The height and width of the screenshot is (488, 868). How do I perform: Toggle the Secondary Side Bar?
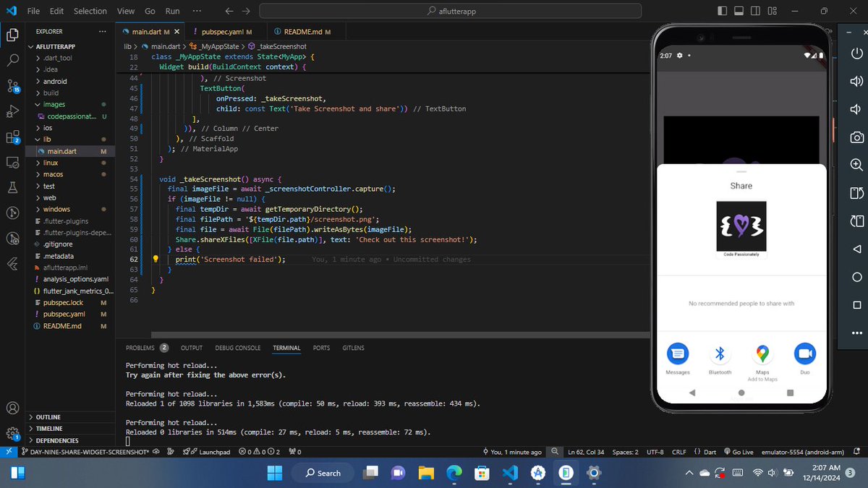pyautogui.click(x=754, y=10)
